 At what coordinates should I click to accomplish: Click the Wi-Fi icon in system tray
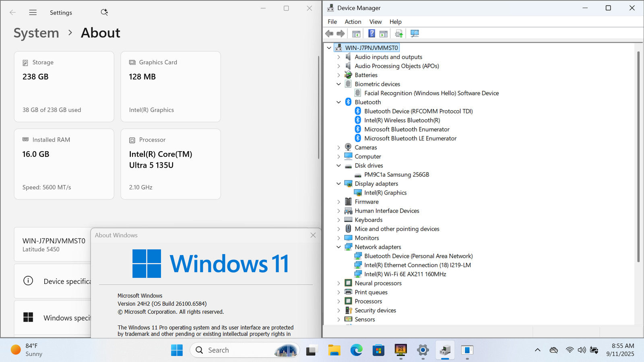(x=570, y=350)
